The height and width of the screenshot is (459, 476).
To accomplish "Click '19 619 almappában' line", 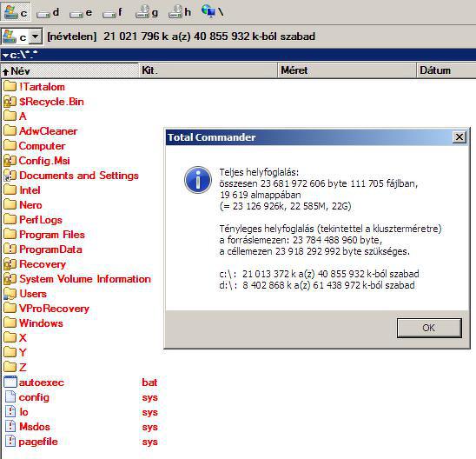I will (261, 195).
